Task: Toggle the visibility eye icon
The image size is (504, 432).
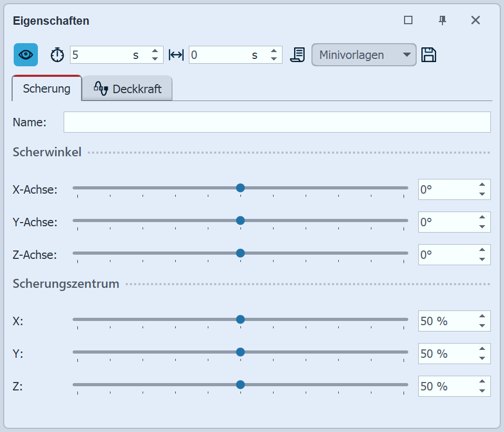Action: pyautogui.click(x=25, y=54)
